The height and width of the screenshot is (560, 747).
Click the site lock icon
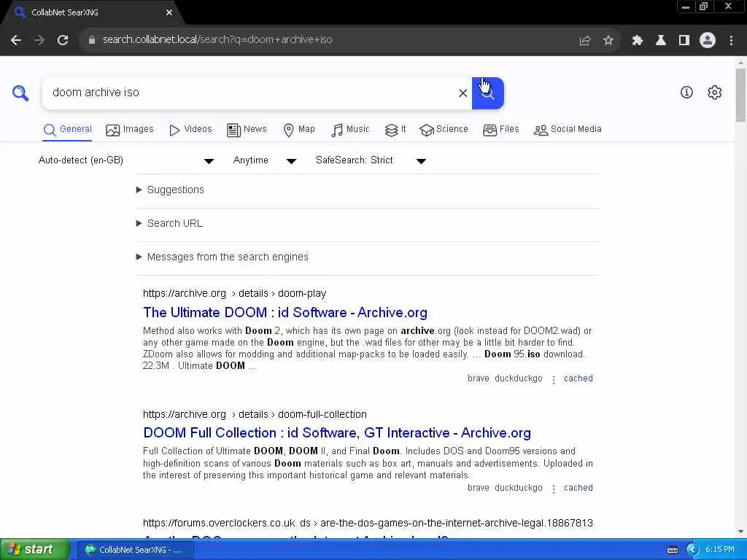click(91, 40)
